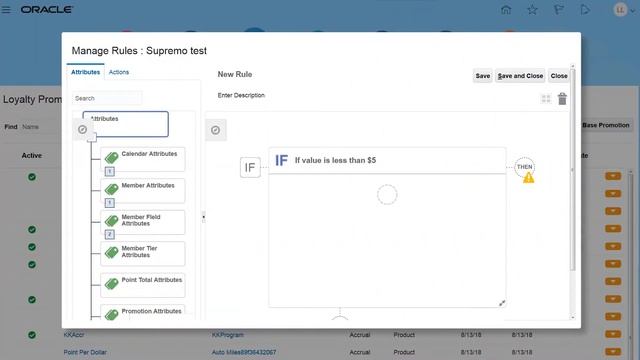
Task: Click the Find Name field in background page
Action: [41, 127]
